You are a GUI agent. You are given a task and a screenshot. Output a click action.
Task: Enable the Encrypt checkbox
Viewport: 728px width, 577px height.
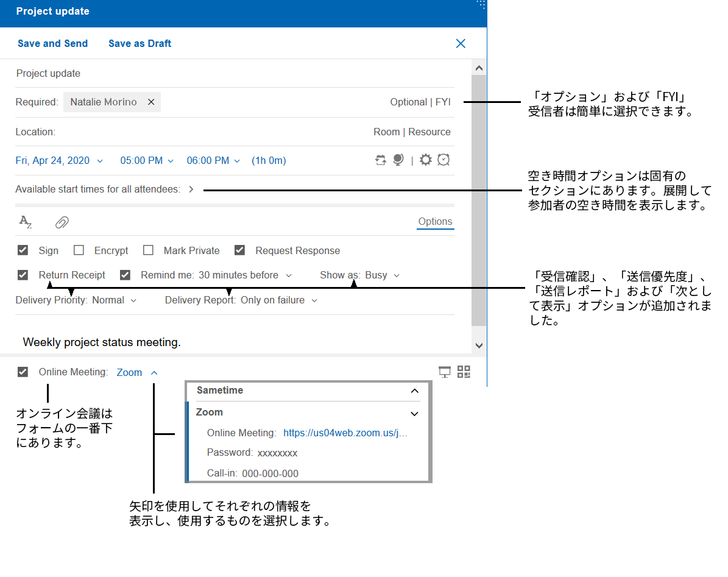[x=79, y=250]
